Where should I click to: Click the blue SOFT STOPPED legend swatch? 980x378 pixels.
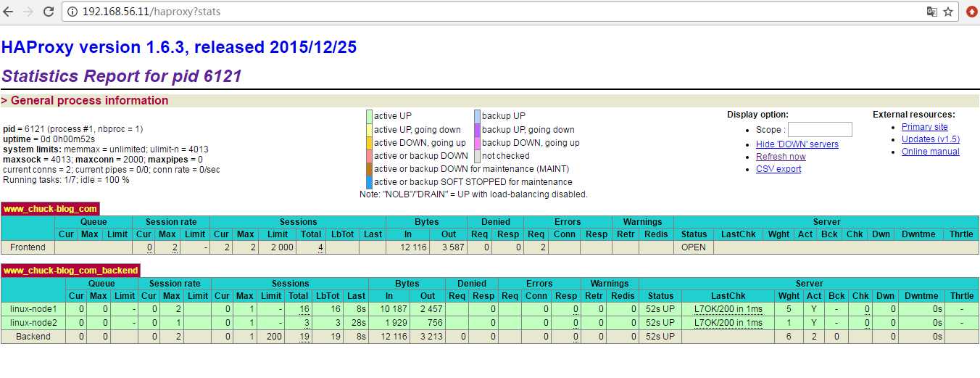pyautogui.click(x=369, y=182)
